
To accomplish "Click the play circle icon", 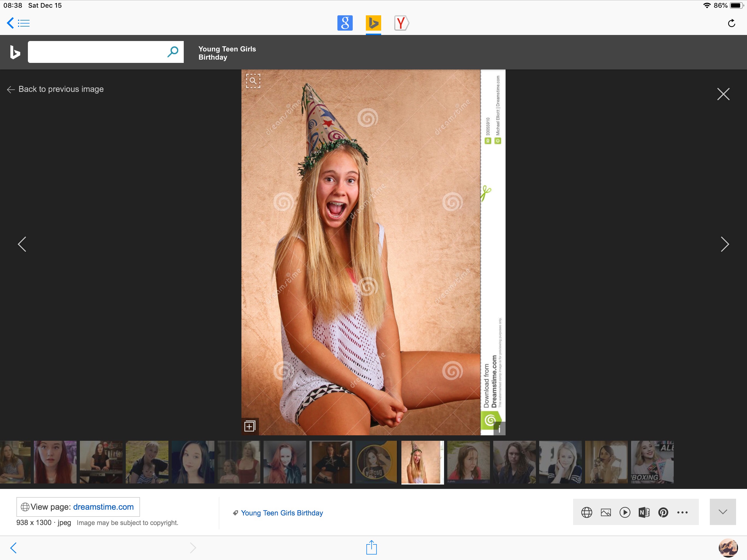I will pyautogui.click(x=625, y=512).
